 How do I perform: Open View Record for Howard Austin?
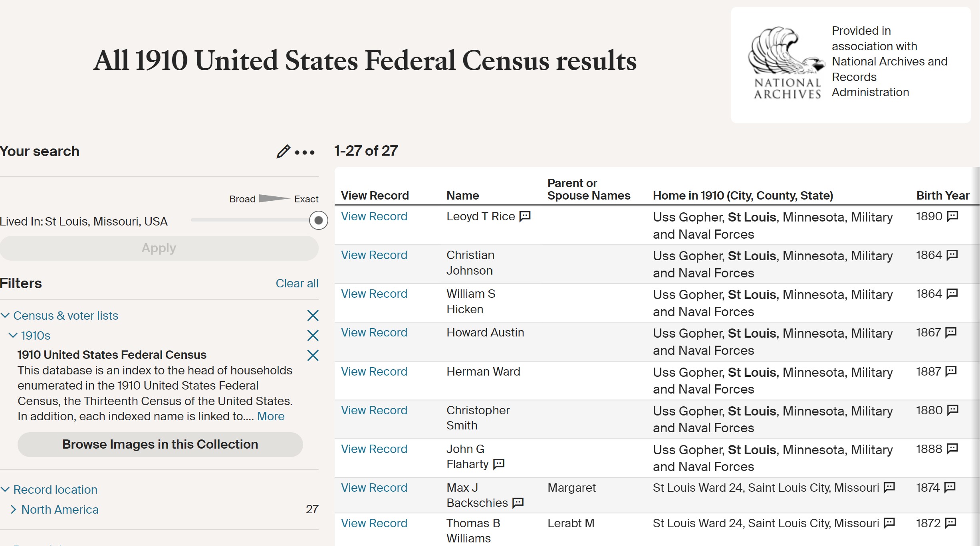point(374,332)
